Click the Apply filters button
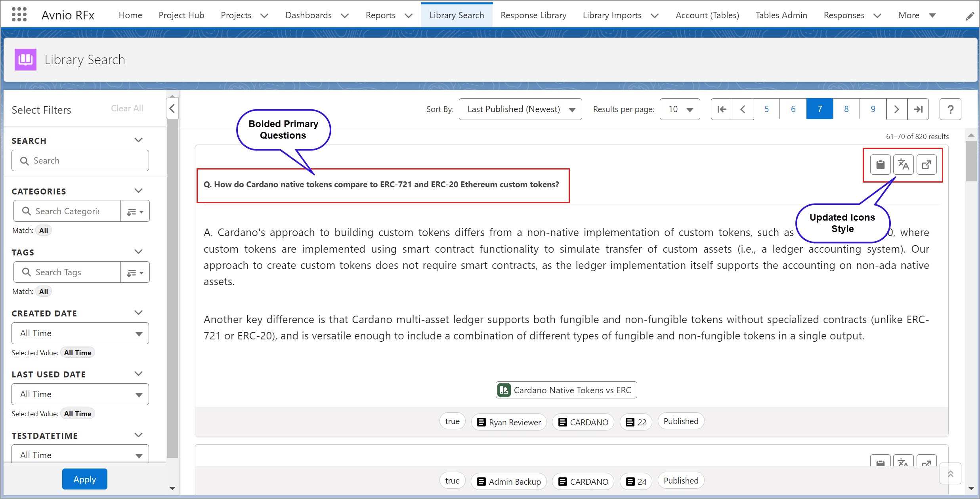This screenshot has height=499, width=980. [x=84, y=479]
